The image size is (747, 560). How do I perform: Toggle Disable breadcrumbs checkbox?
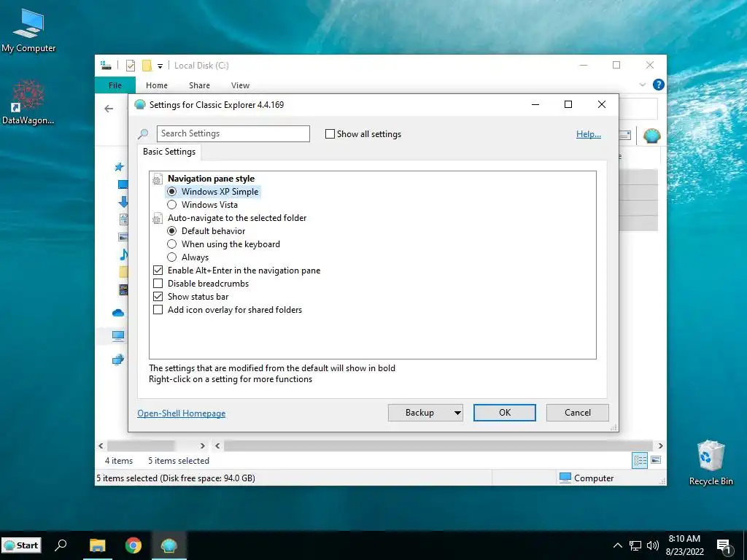[x=158, y=284]
